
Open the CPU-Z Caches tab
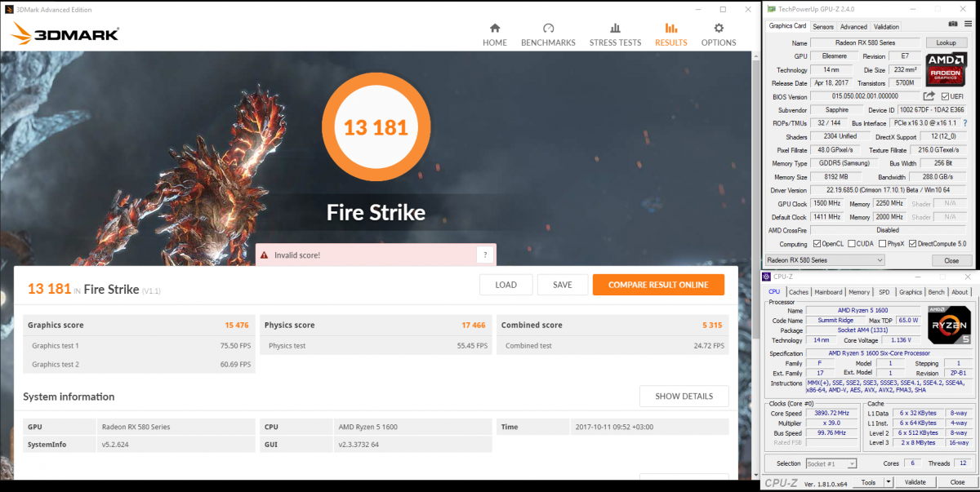(799, 291)
